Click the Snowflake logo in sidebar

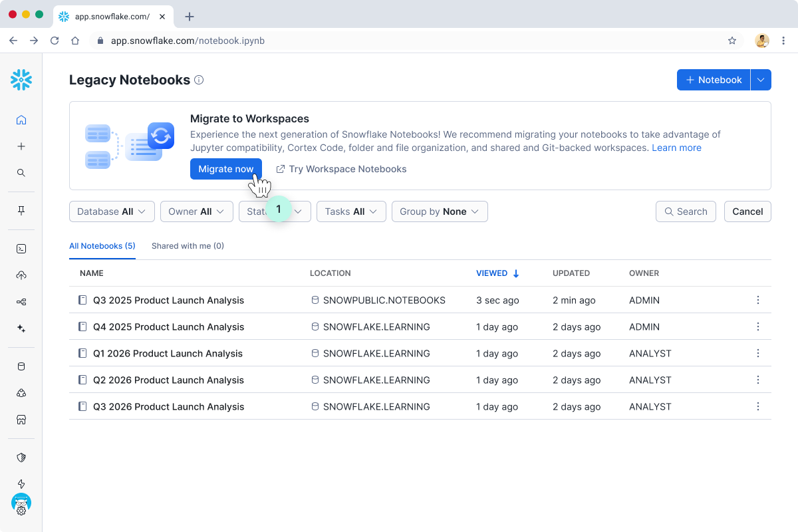click(x=21, y=80)
